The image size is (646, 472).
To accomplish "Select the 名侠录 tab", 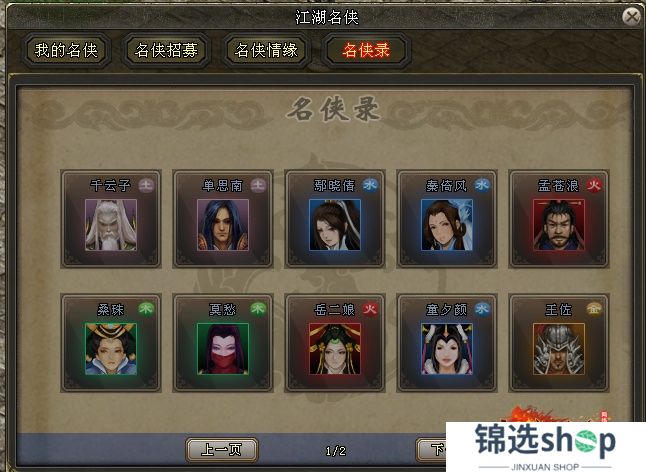I will point(366,51).
